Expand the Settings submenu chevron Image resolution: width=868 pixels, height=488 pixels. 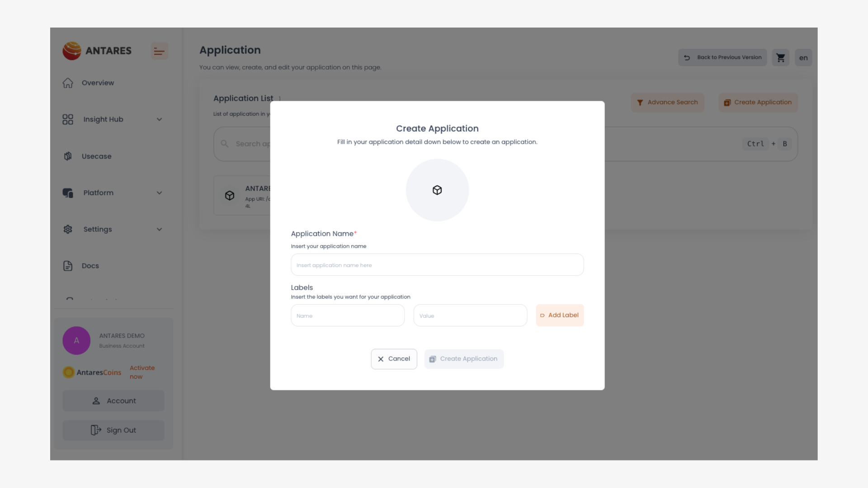159,230
